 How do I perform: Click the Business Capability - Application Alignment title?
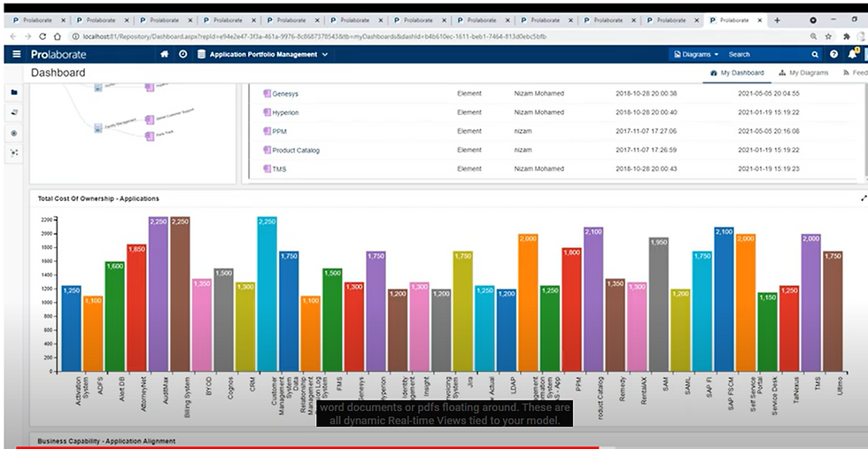tap(106, 441)
